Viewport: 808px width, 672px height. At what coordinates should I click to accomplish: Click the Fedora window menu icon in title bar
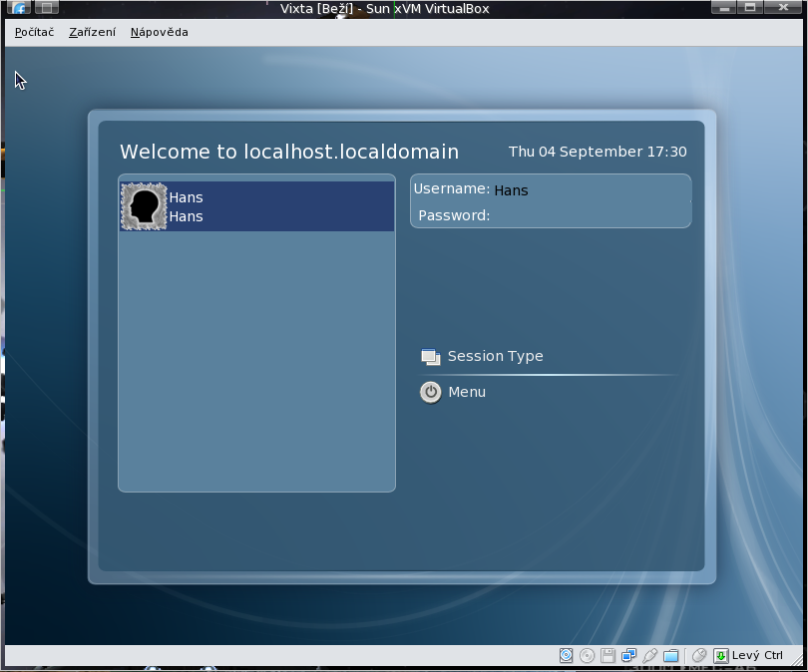19,7
